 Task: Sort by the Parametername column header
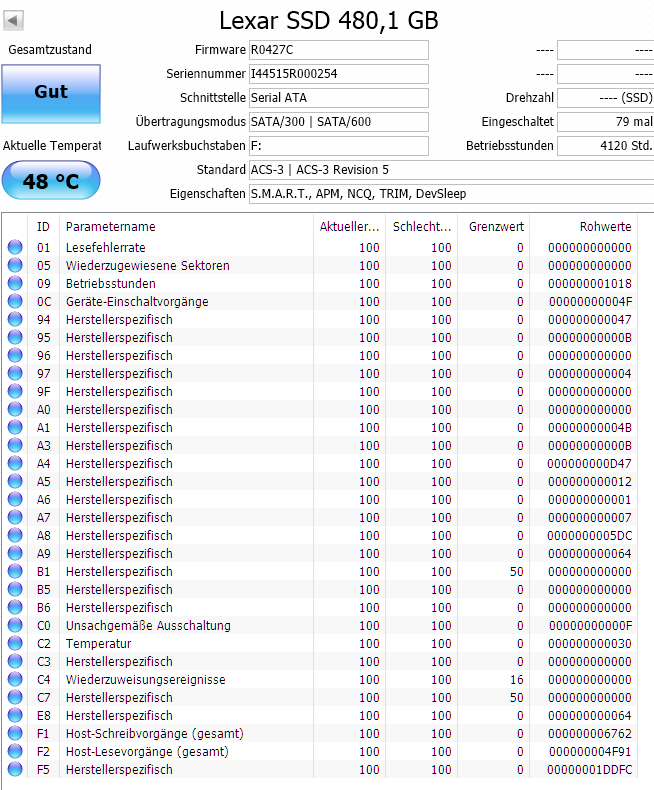coord(186,227)
